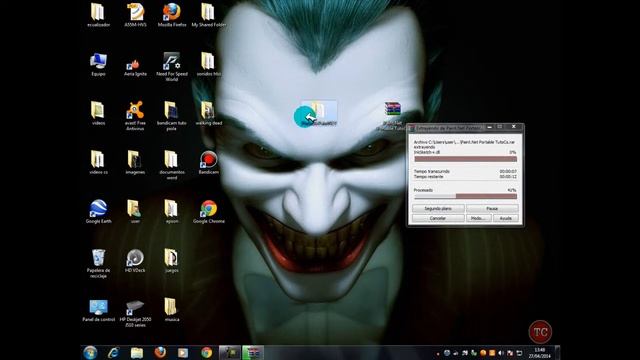Screen dimensions: 640x360
Task: Click the Ayuda help button
Action: point(506,218)
